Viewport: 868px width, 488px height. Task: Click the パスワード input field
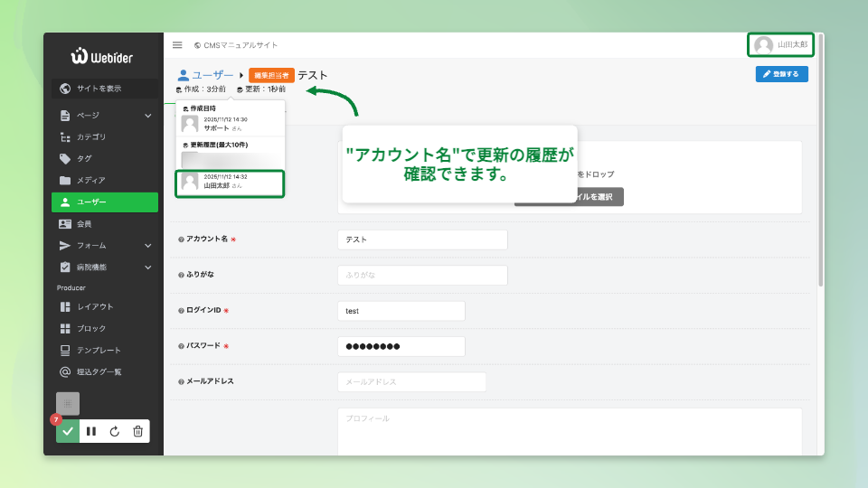[x=401, y=346]
